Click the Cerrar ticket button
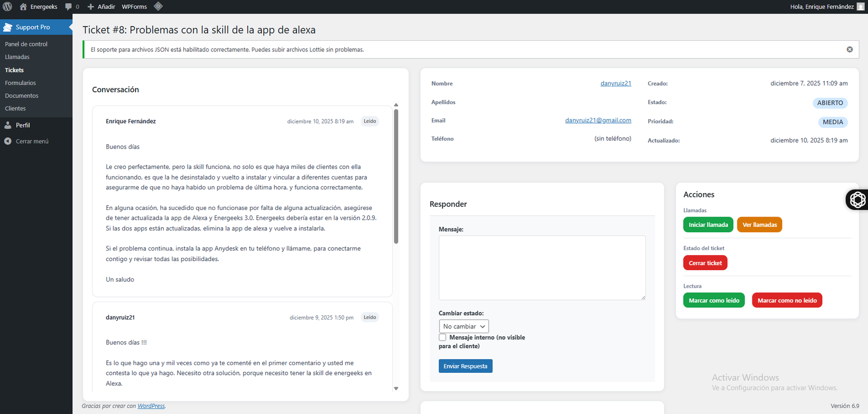 (x=705, y=263)
